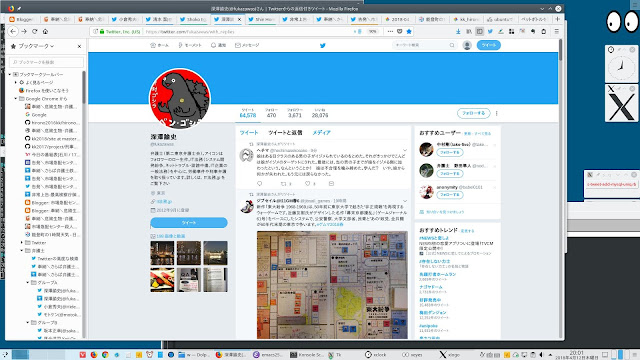This screenshot has width=640, height=360.
Task: Open Twitter Messages nav link
Action: click(x=247, y=45)
